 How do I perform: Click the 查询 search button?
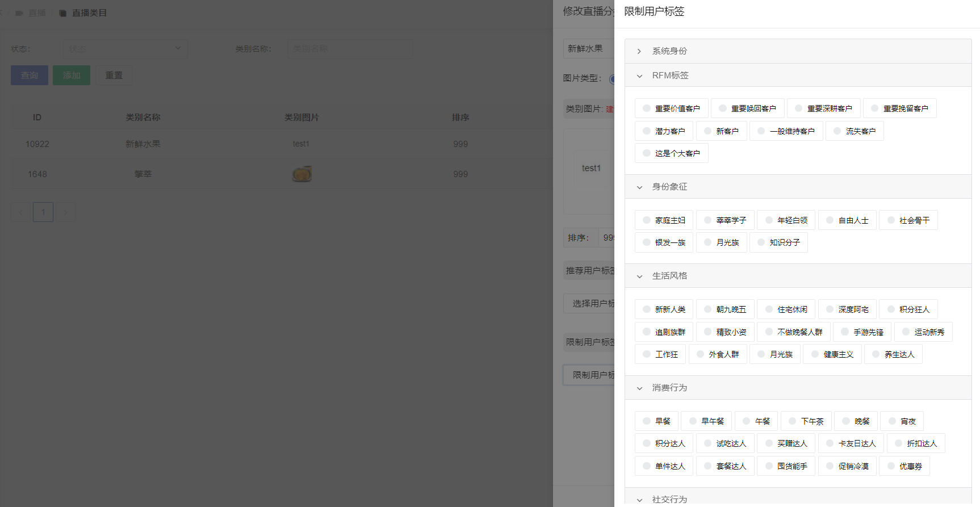[30, 76]
